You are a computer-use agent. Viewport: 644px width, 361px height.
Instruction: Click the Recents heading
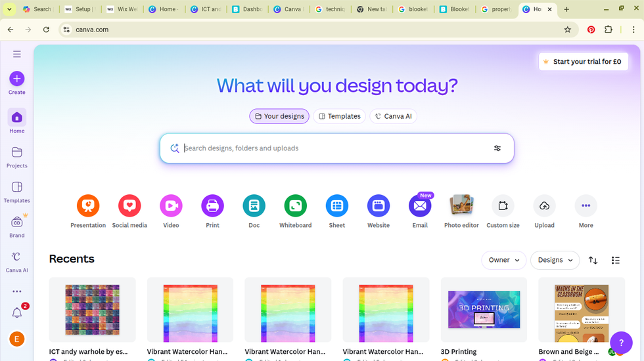point(72,259)
